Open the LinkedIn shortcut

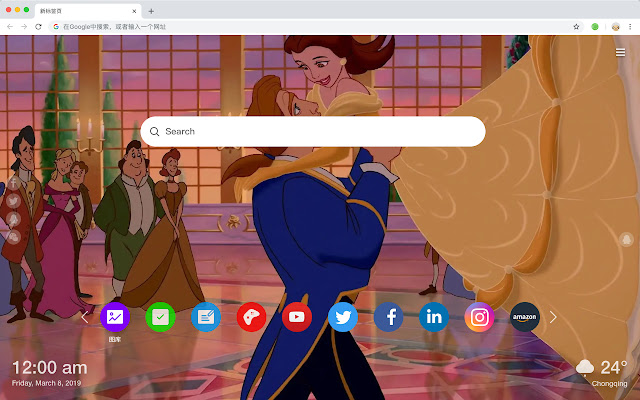pos(434,317)
